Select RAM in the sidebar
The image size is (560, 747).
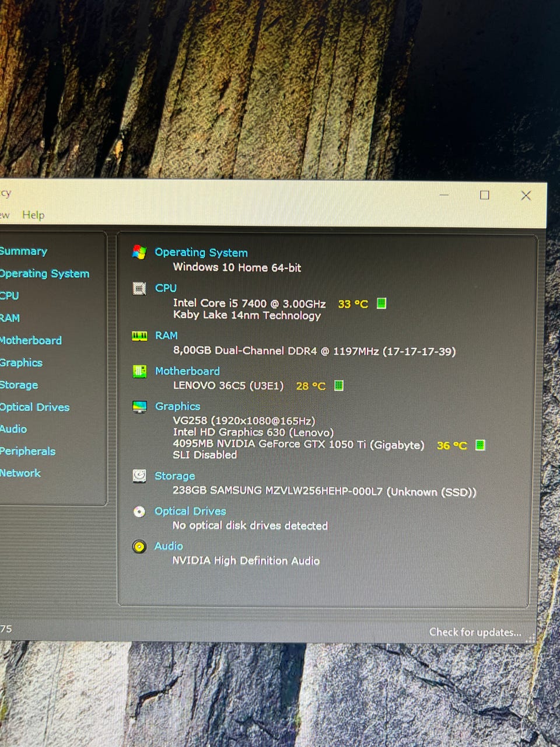coord(10,318)
